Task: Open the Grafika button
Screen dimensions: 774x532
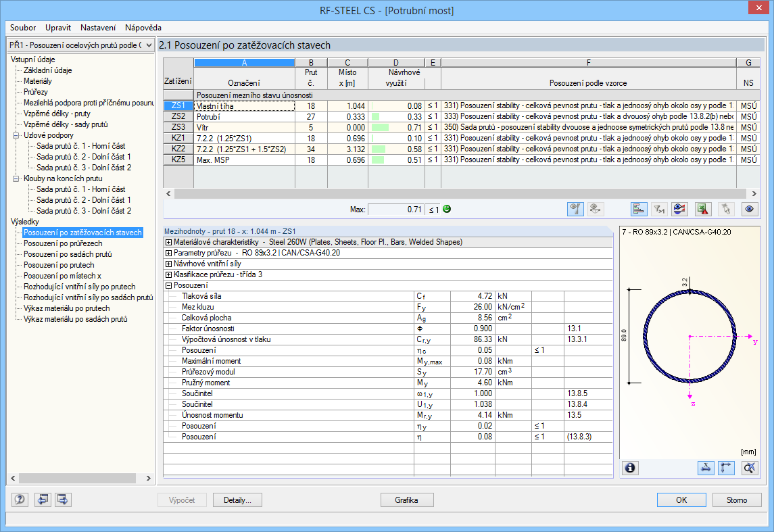Action: point(407,500)
